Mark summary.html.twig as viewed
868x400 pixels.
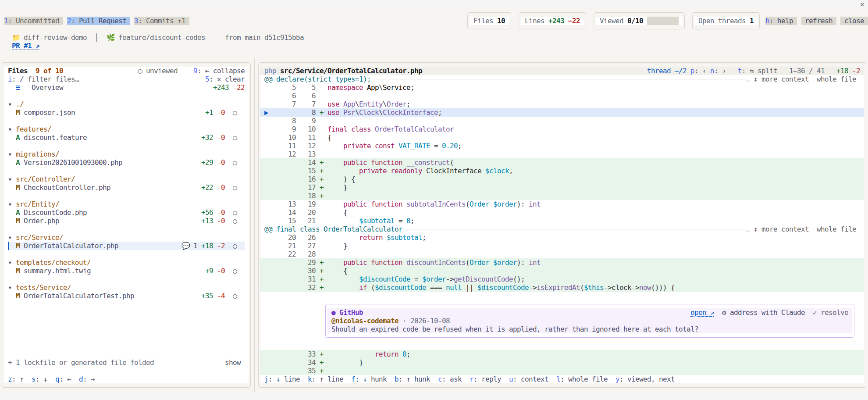click(x=235, y=271)
